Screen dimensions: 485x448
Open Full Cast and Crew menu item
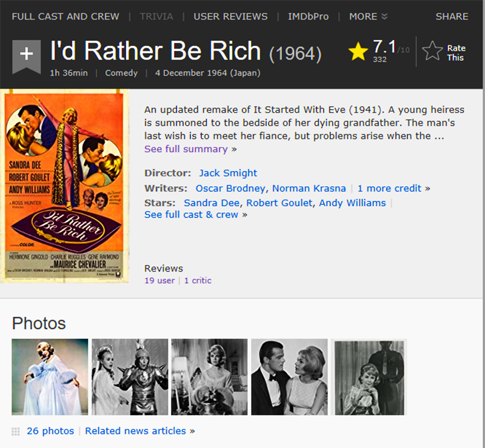(65, 16)
